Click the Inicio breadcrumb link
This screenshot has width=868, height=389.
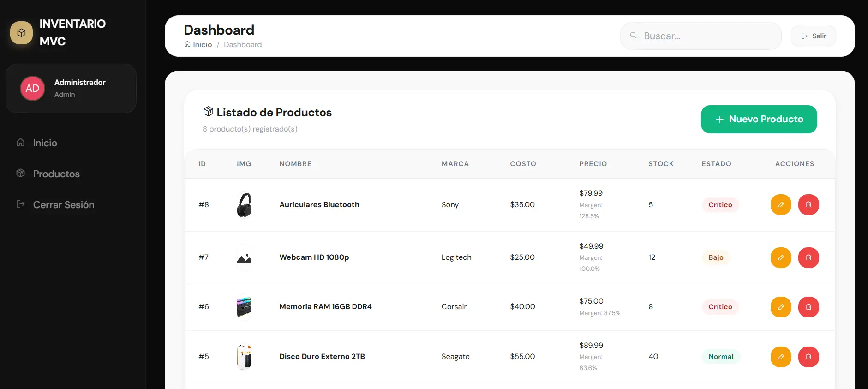(198, 44)
